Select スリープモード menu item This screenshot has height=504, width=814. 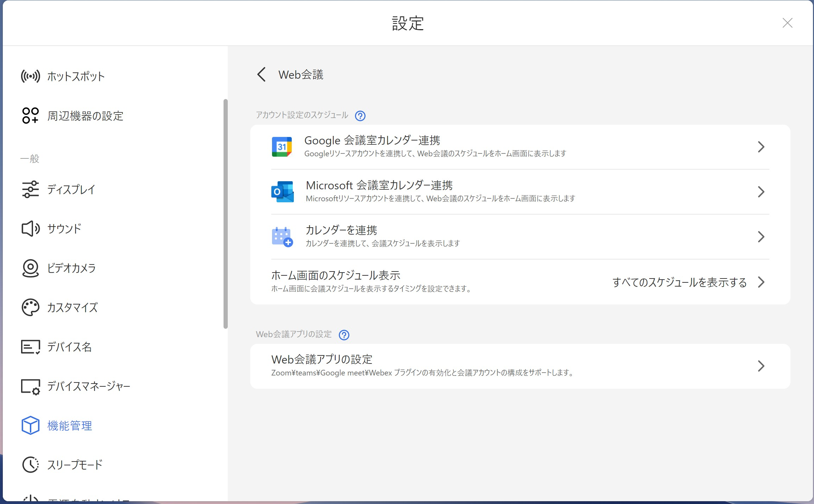(x=75, y=465)
